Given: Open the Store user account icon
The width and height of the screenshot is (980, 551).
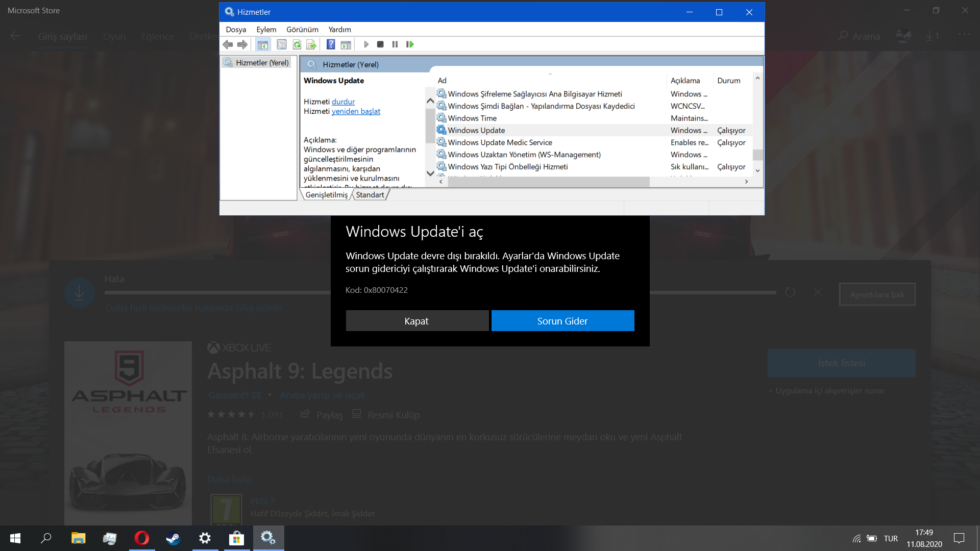Looking at the screenshot, I should (x=903, y=36).
